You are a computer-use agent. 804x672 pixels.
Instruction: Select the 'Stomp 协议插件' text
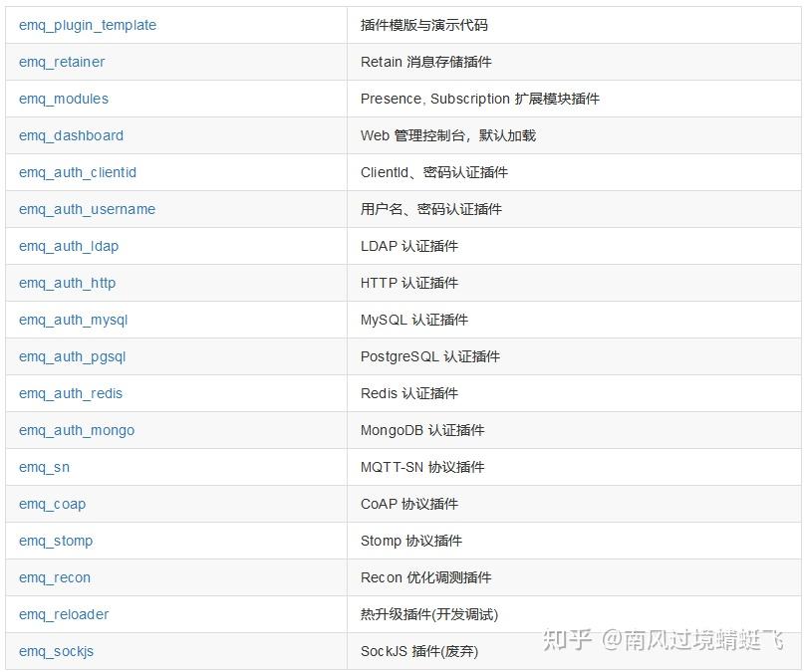coord(411,542)
